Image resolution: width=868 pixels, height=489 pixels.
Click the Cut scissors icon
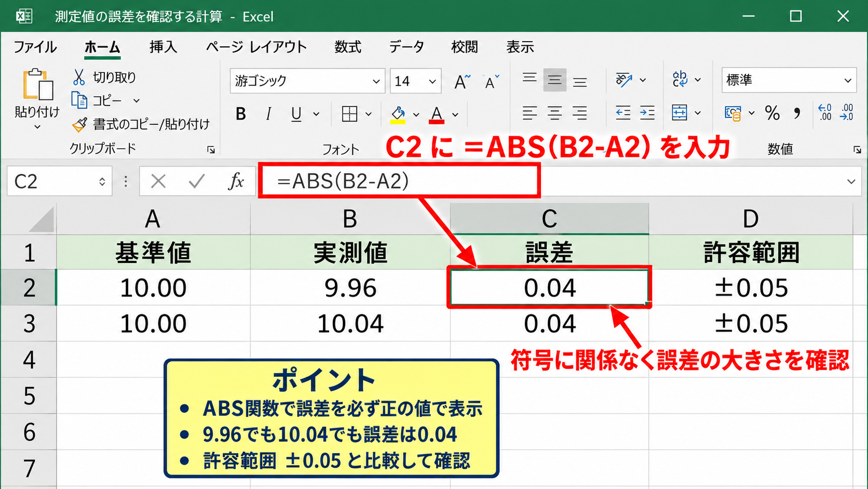point(79,77)
